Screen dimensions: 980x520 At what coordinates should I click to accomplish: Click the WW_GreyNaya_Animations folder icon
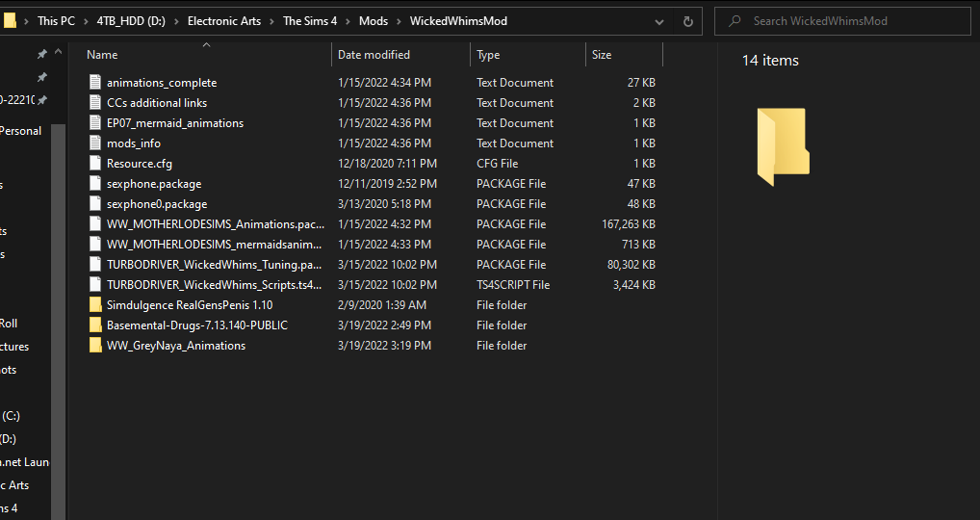click(x=95, y=345)
